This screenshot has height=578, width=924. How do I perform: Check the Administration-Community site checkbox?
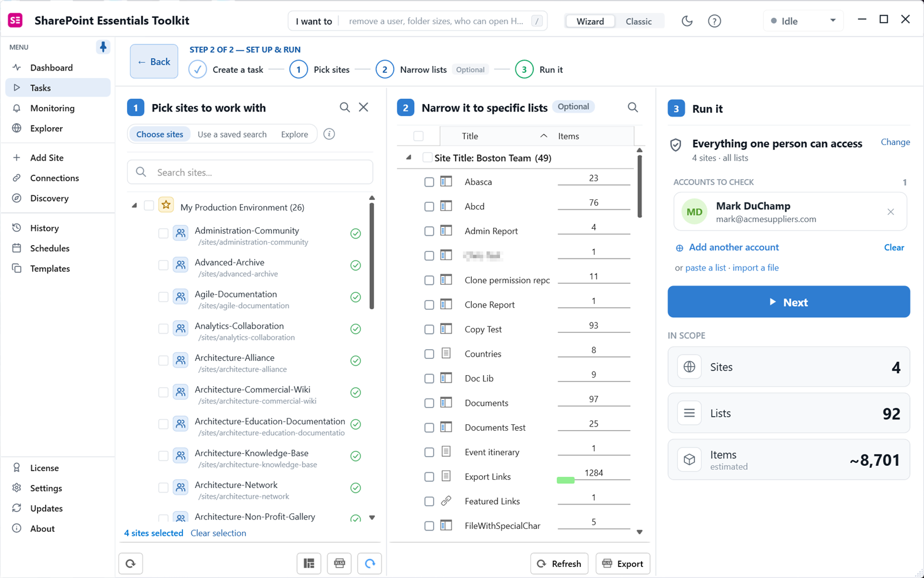[163, 233]
